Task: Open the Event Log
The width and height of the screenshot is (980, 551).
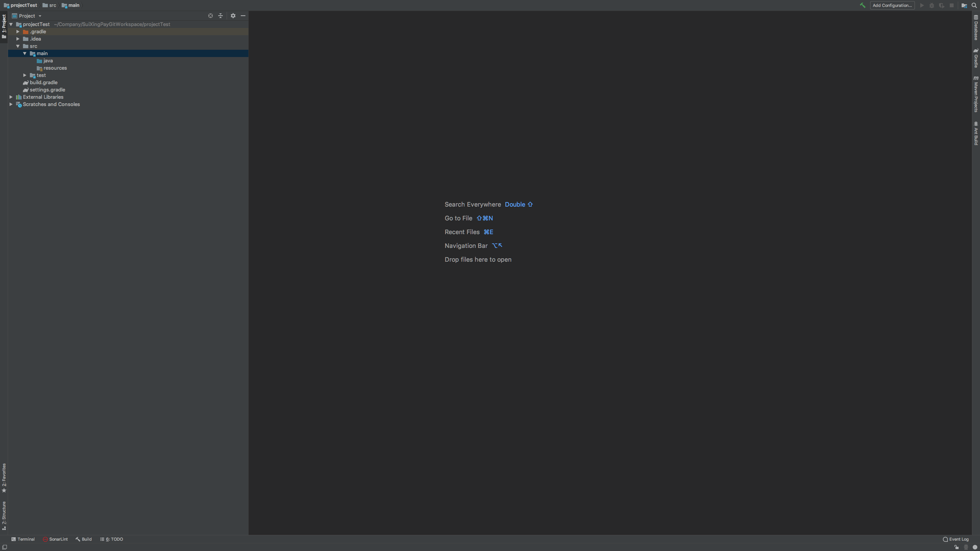Action: point(955,539)
